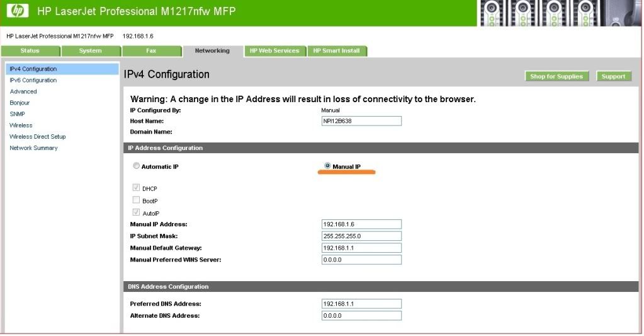This screenshot has height=336, width=644.
Task: Click the Host Name input field
Action: tap(361, 121)
